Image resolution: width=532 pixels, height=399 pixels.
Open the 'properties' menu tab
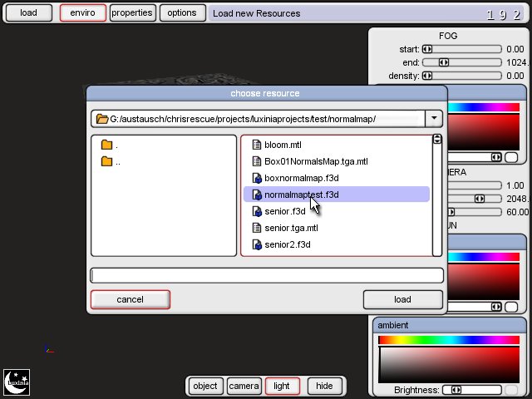click(x=132, y=12)
